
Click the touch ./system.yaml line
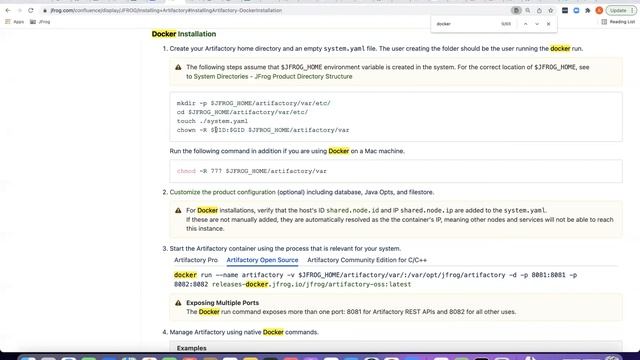[x=212, y=121]
